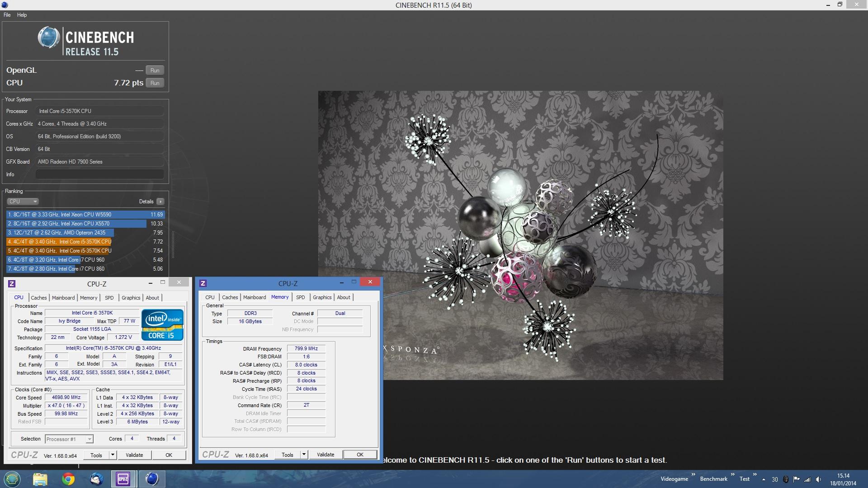
Task: Open the Processor #1 selection dropdown
Action: [69, 439]
